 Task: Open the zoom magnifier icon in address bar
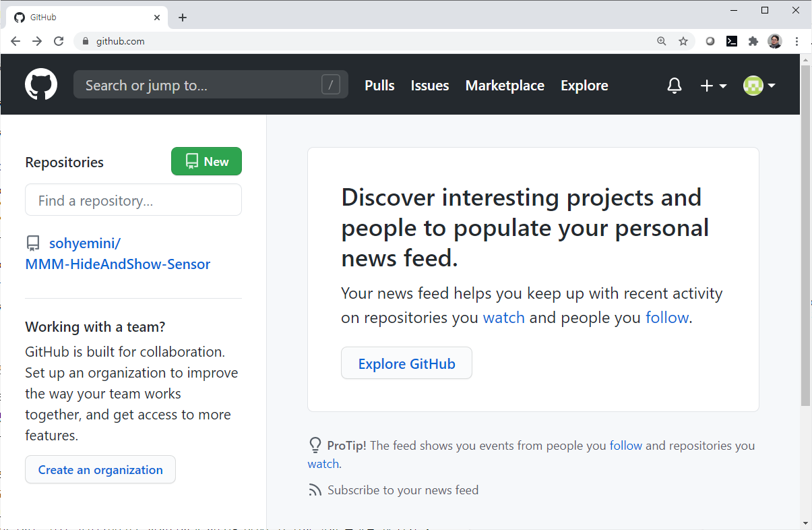coord(662,41)
